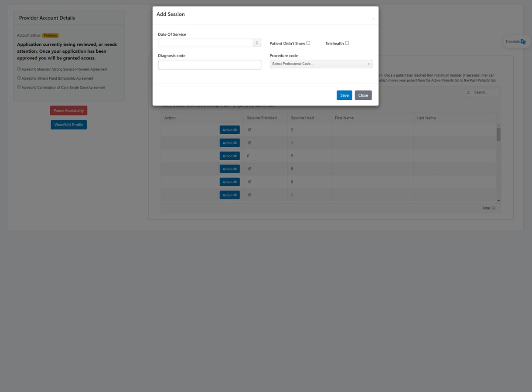This screenshot has width=532, height=392.
Task: Click the Translate language icon
Action: [x=523, y=42]
